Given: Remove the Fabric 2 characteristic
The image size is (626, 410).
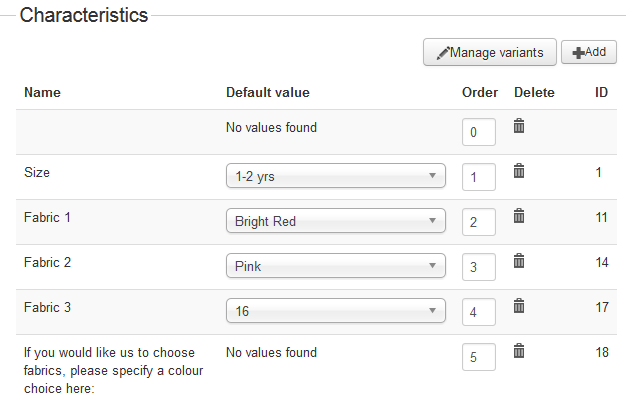Looking at the screenshot, I should pos(519,261).
